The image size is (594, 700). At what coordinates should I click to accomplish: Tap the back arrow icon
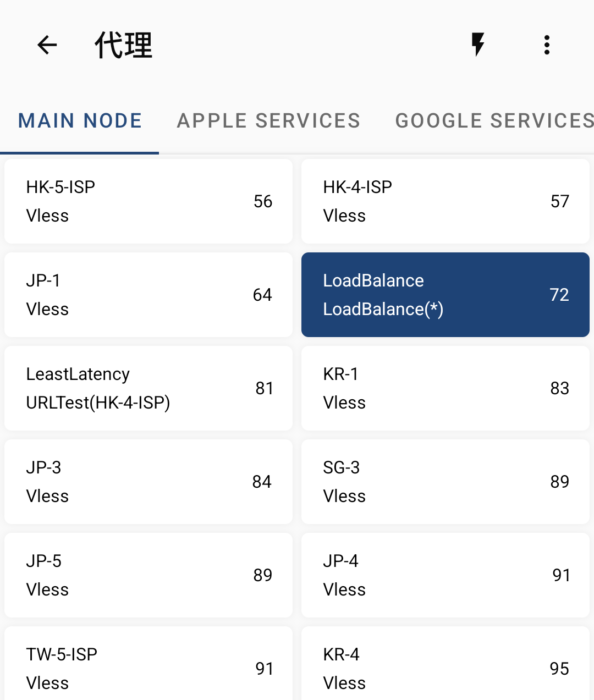[x=47, y=45]
